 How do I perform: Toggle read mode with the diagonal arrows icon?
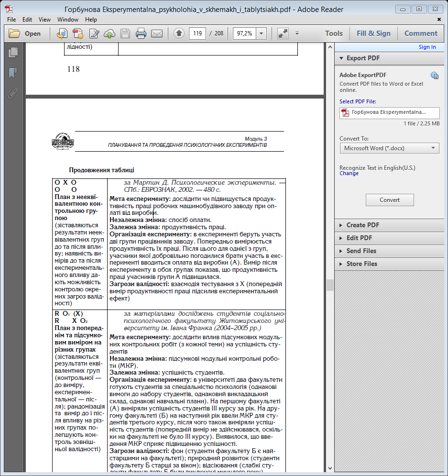pyautogui.click(x=283, y=33)
